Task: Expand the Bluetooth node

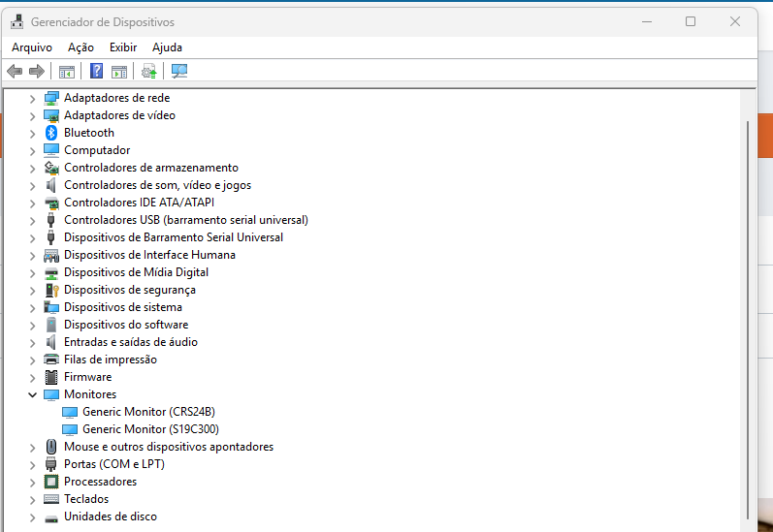Action: point(33,134)
